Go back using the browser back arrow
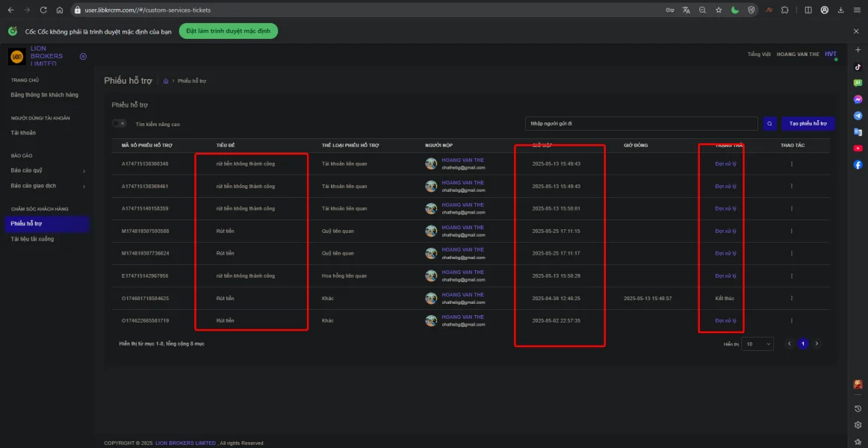The height and width of the screenshot is (448, 868). (10, 10)
